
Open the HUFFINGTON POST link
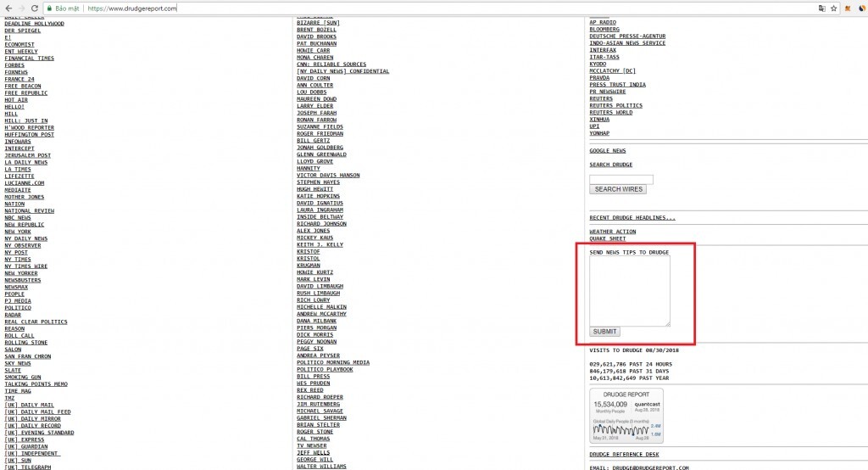29,134
